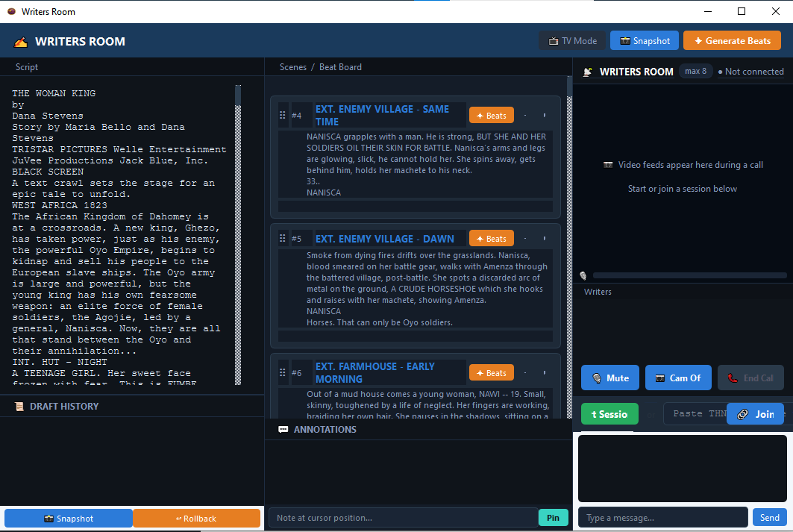Focus the Type a message field

click(663, 517)
